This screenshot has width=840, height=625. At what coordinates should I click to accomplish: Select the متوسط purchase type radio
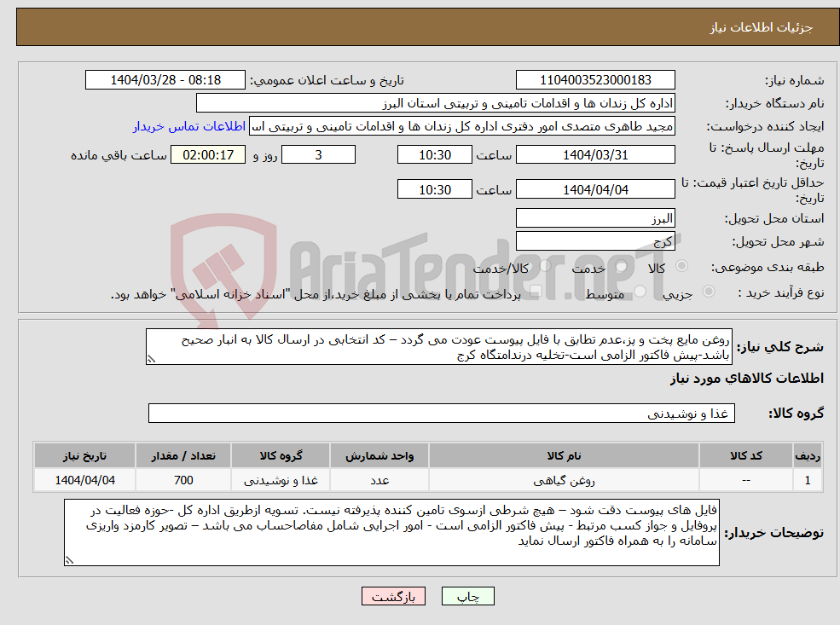[x=640, y=292]
